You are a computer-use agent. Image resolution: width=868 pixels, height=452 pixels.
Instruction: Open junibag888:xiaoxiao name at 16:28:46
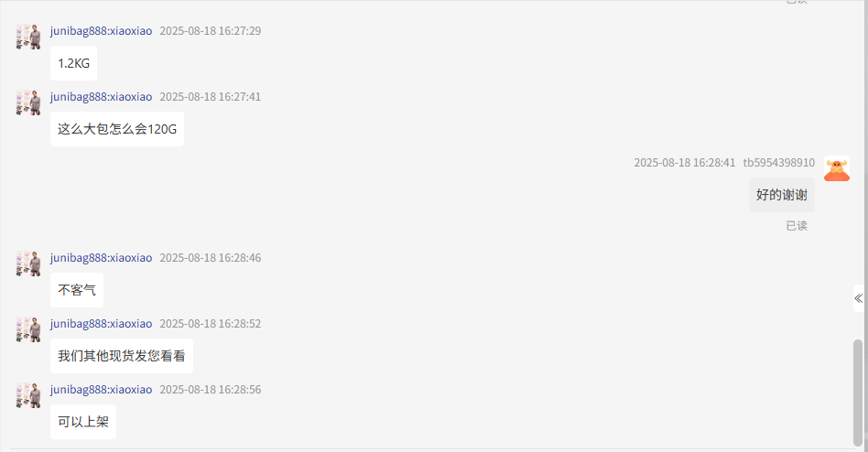(101, 258)
